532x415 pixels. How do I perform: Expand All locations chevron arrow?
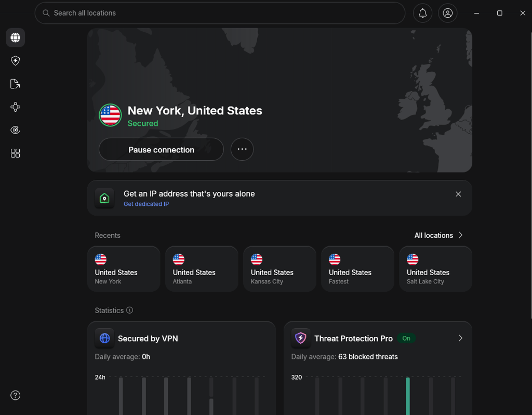[460, 235]
